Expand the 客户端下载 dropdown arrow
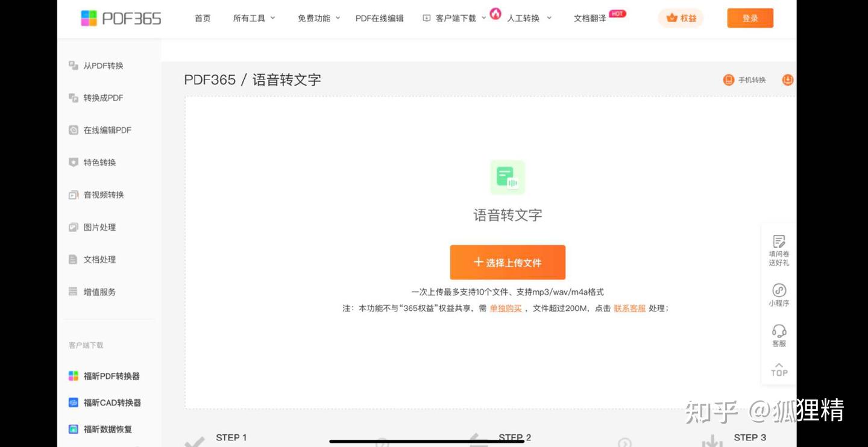868x447 pixels. pyautogui.click(x=483, y=18)
